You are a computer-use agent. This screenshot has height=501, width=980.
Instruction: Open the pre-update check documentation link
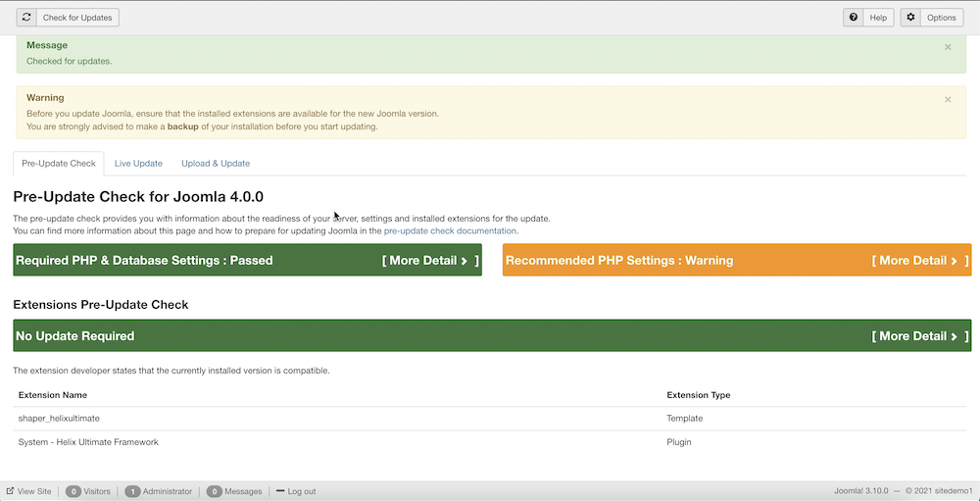pyautogui.click(x=450, y=230)
